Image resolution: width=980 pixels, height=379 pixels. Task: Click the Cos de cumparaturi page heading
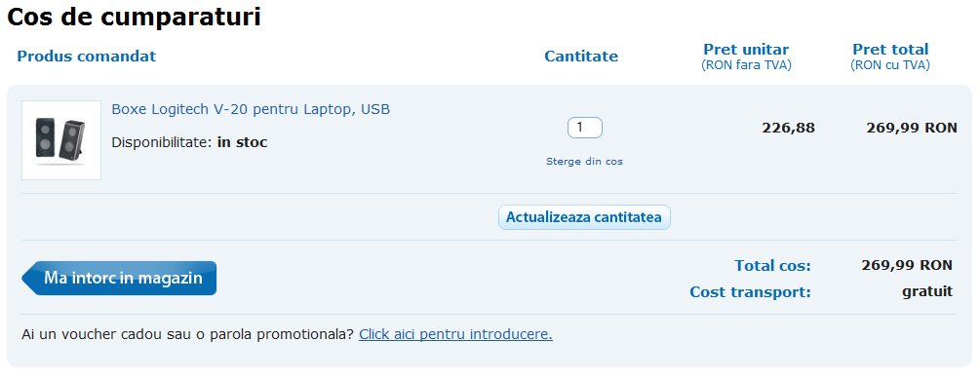134,17
